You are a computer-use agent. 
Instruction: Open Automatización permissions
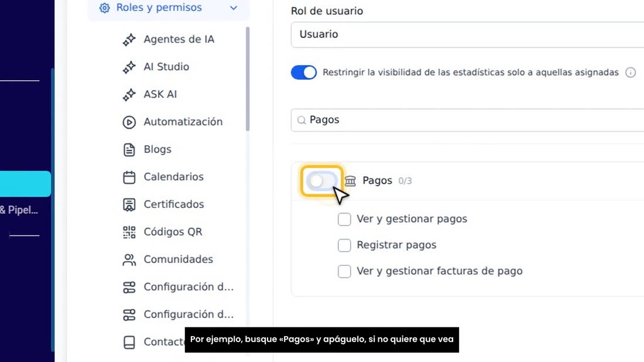click(183, 122)
